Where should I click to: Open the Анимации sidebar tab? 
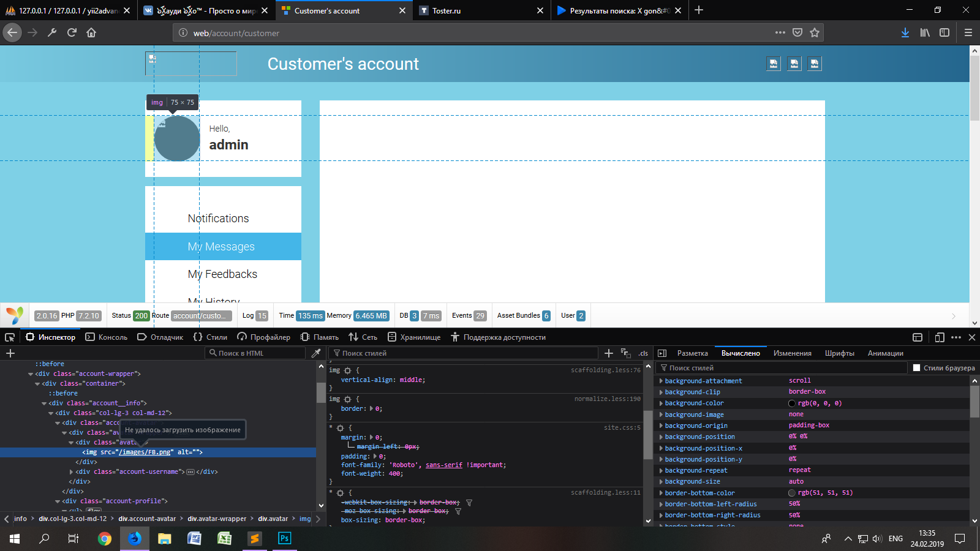[x=886, y=353]
